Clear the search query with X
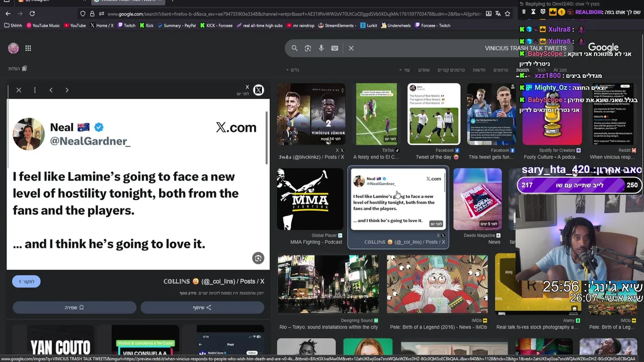 point(351,48)
